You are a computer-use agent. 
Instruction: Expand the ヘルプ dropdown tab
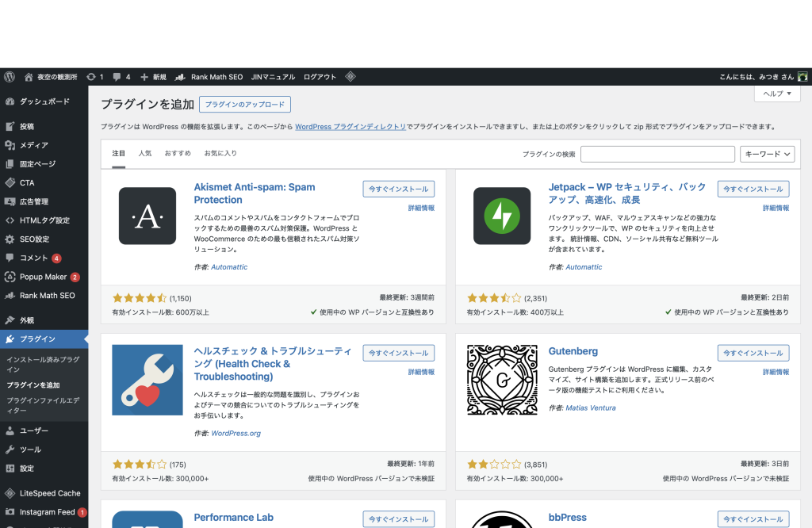pos(776,94)
